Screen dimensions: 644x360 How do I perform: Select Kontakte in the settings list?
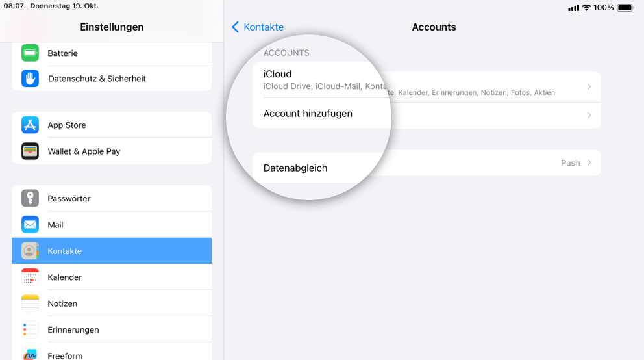click(112, 251)
